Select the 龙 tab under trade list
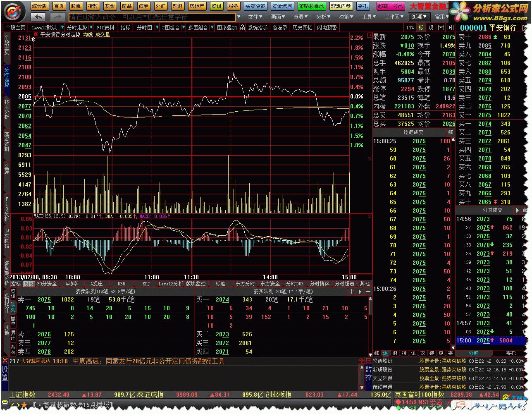The image size is (532, 414). (x=422, y=353)
